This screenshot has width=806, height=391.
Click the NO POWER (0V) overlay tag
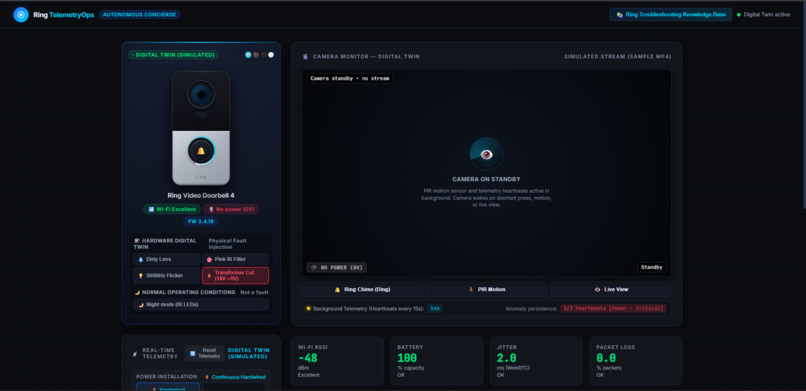coord(337,267)
